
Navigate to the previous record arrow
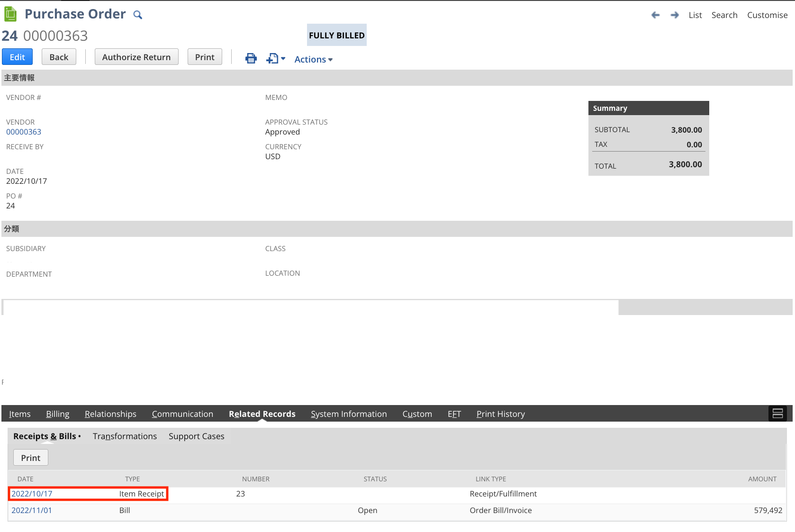pyautogui.click(x=655, y=15)
